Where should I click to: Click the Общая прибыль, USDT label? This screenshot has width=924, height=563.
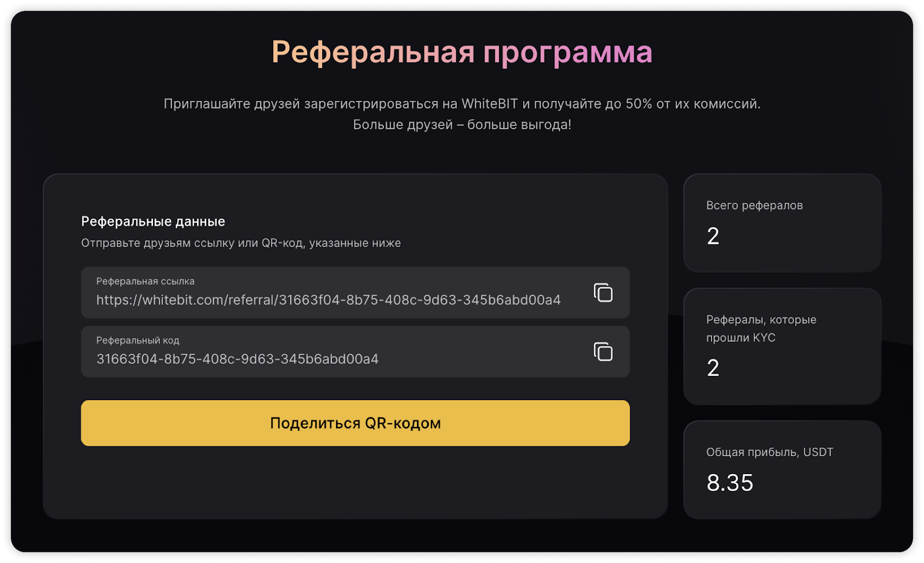click(769, 452)
